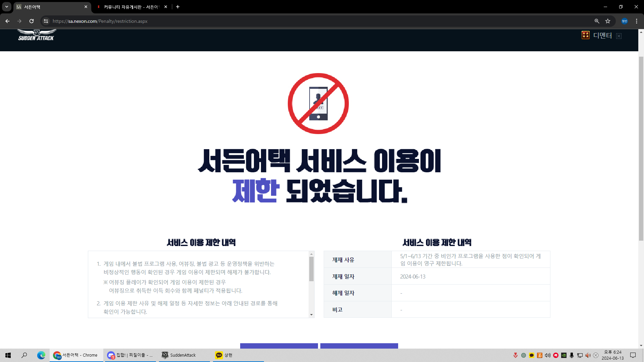Open KakaoTalk 상현 chat in taskbar

click(228, 355)
